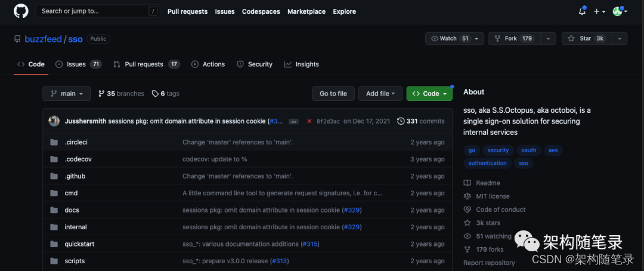Click Go to file button

click(x=333, y=93)
